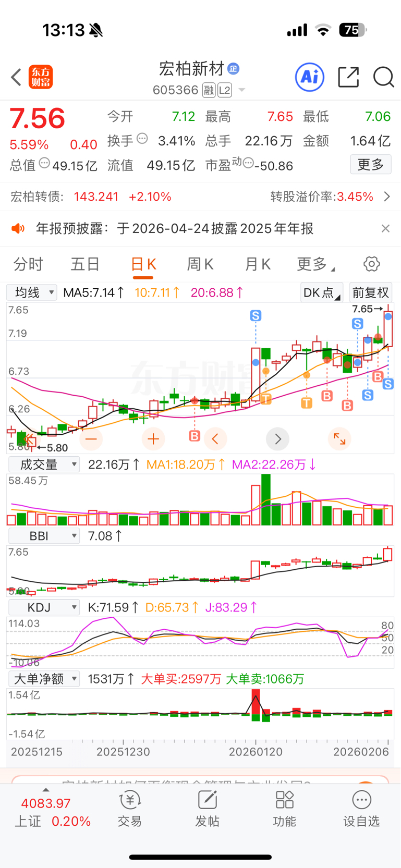Screen dimensions: 401x868
Task: Tap the MA5:7.14 label
Action: (x=94, y=292)
